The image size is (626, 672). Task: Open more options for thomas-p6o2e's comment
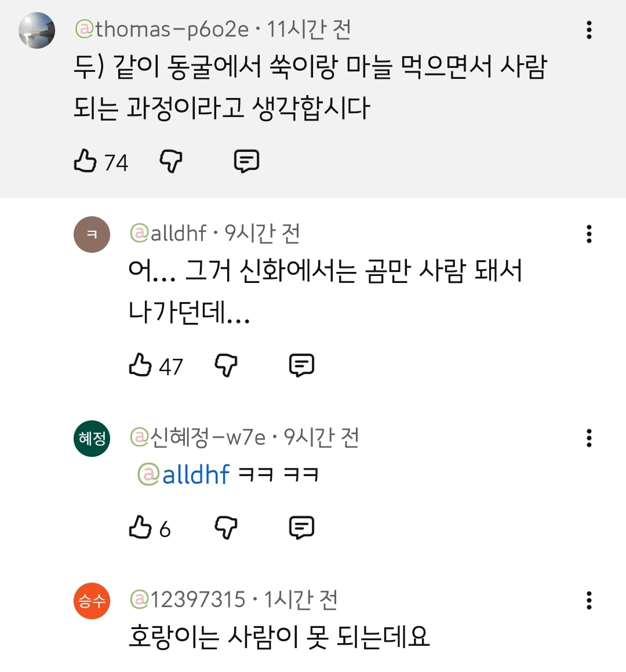589,30
